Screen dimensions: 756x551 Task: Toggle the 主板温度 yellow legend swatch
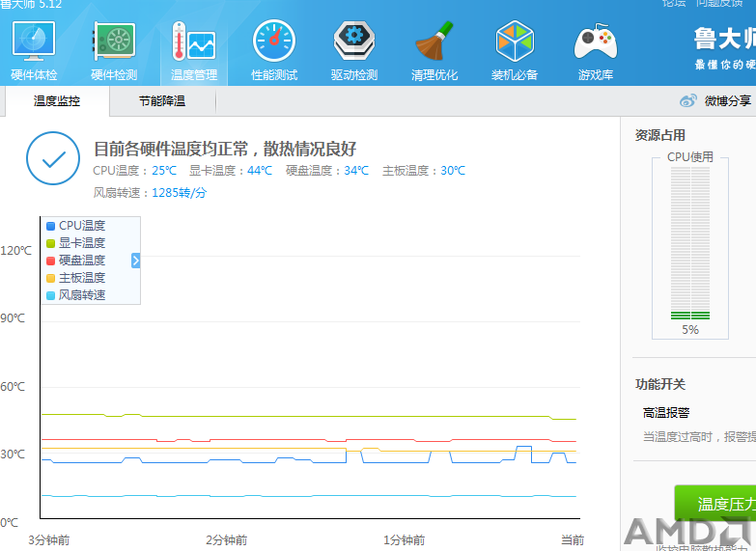[50, 278]
